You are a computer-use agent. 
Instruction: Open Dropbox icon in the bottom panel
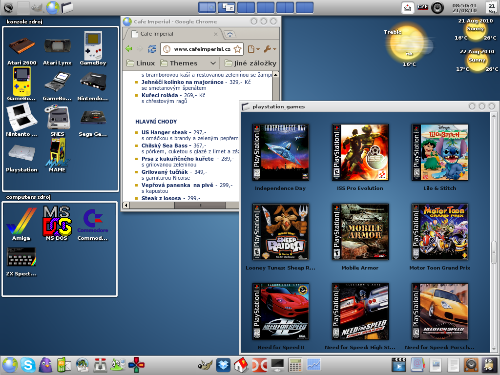223,365
